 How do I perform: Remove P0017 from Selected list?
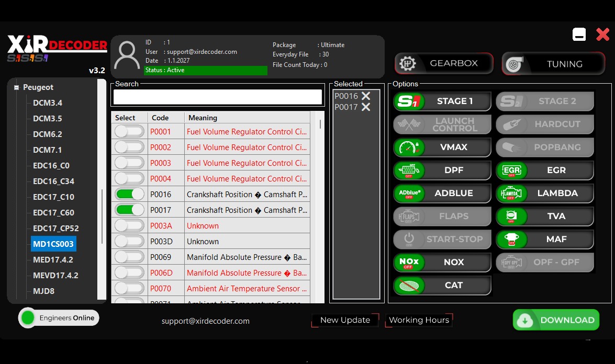pyautogui.click(x=366, y=107)
